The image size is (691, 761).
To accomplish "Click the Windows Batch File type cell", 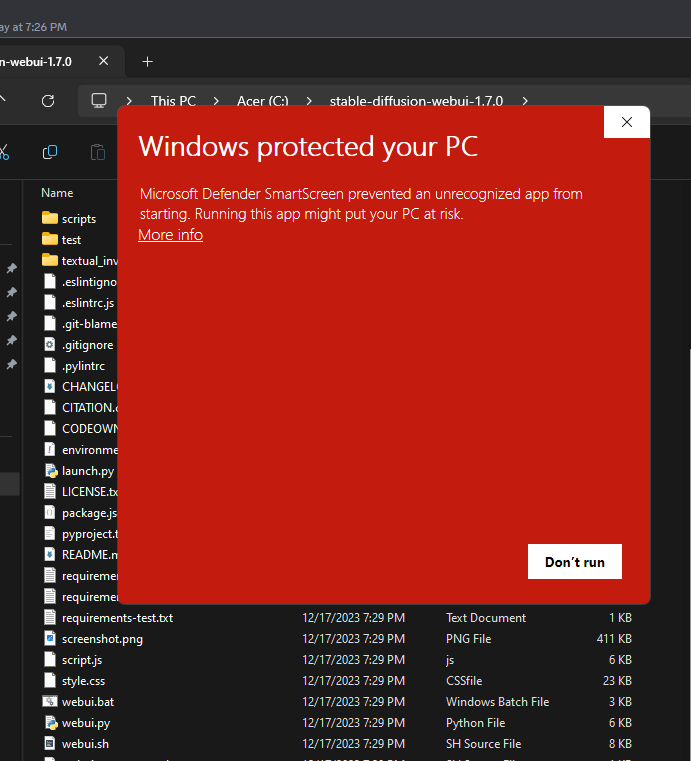I will click(x=497, y=702).
